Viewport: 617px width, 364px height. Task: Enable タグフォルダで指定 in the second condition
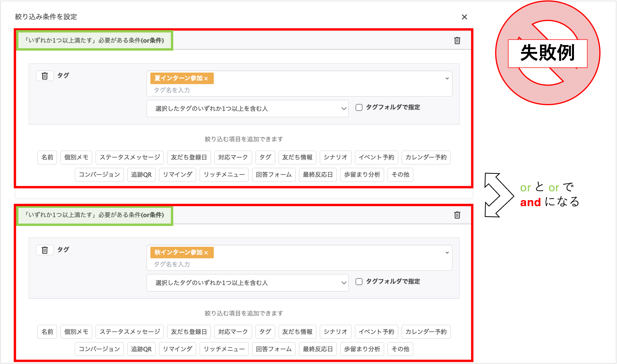[x=359, y=282]
